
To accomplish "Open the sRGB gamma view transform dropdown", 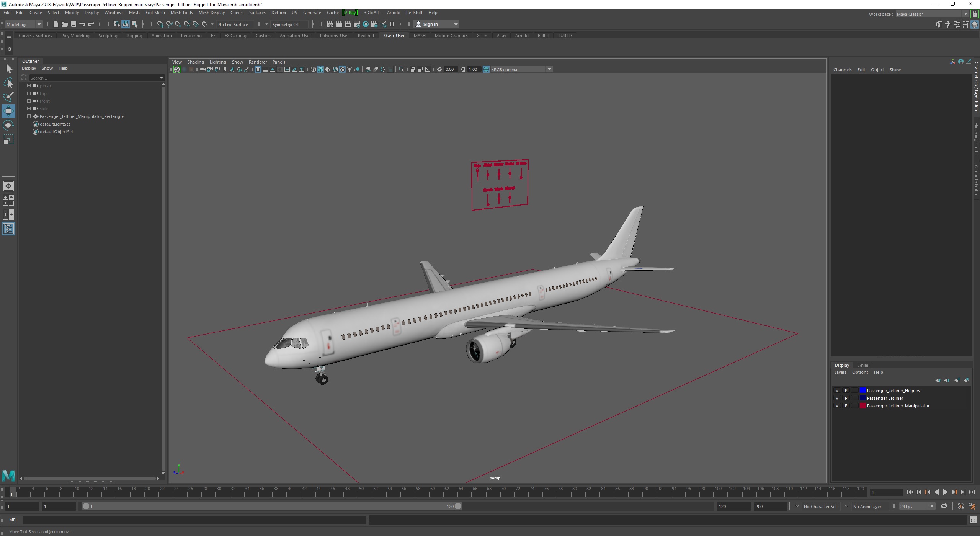I will 521,69.
